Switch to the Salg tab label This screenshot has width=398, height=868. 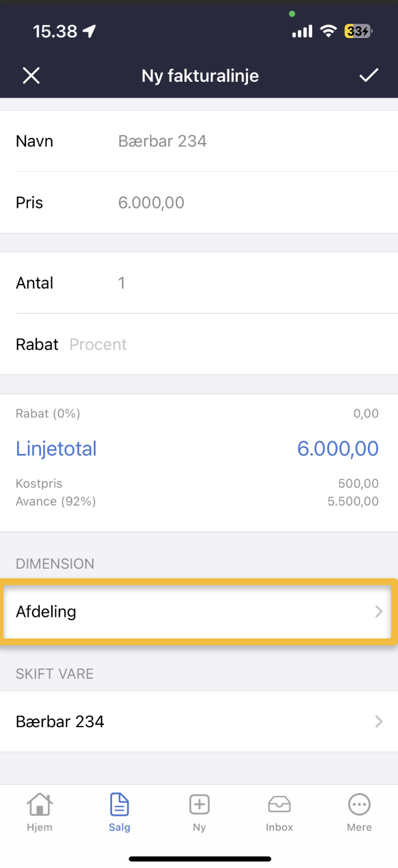click(119, 827)
